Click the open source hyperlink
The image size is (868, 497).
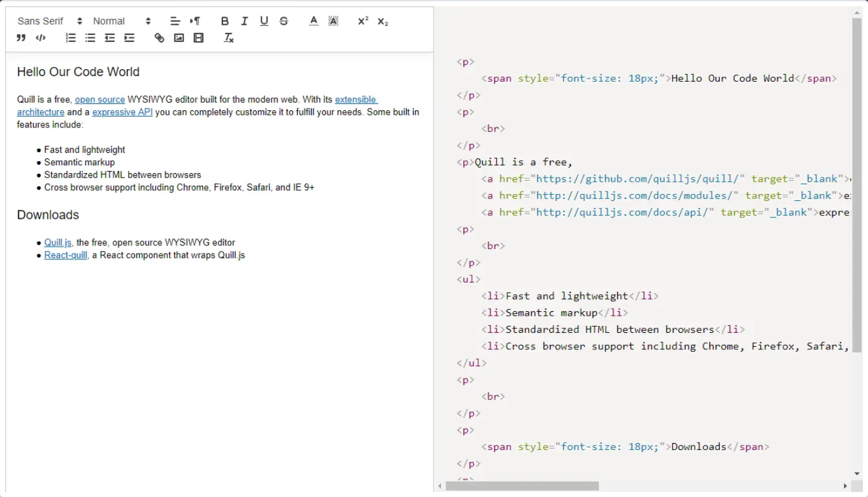(99, 99)
